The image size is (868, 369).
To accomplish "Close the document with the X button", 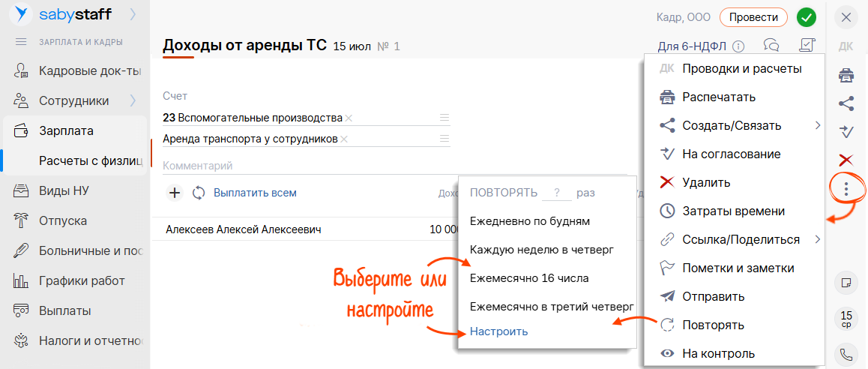I will 846,17.
